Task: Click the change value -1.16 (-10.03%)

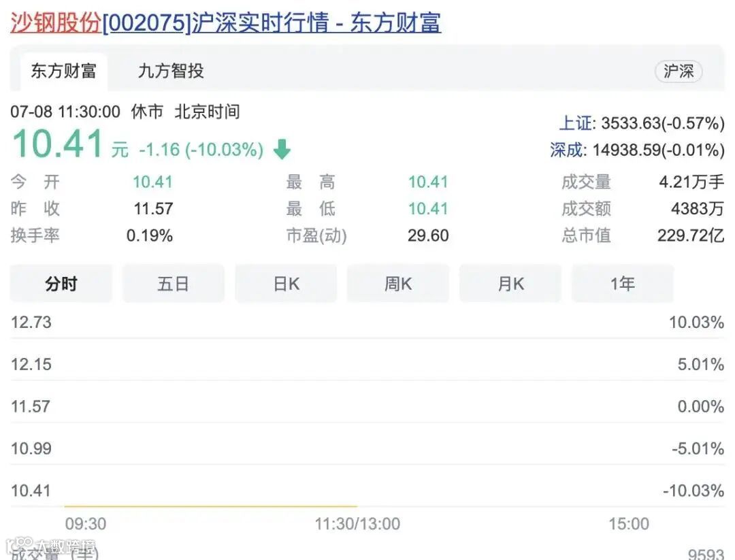Action: [x=201, y=150]
